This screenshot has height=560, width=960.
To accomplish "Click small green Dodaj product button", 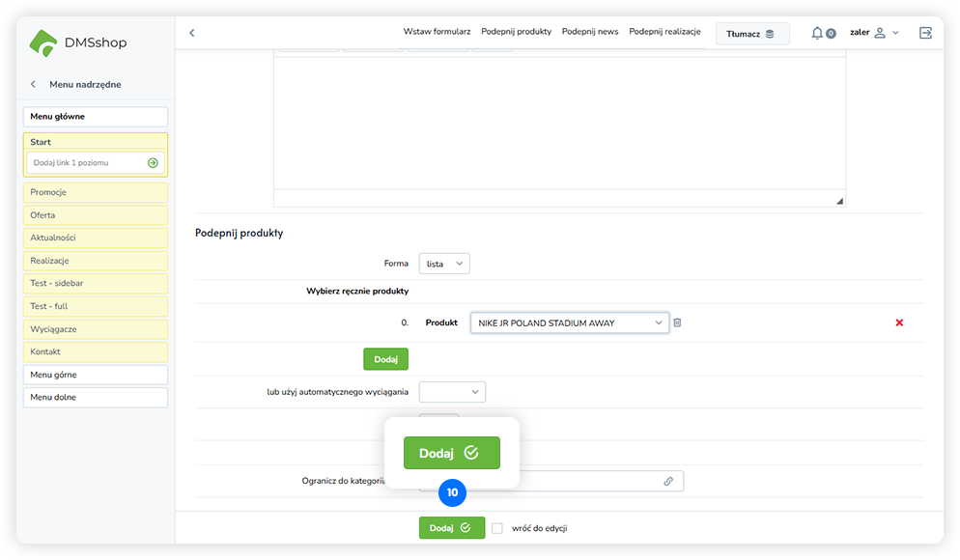I will point(385,359).
